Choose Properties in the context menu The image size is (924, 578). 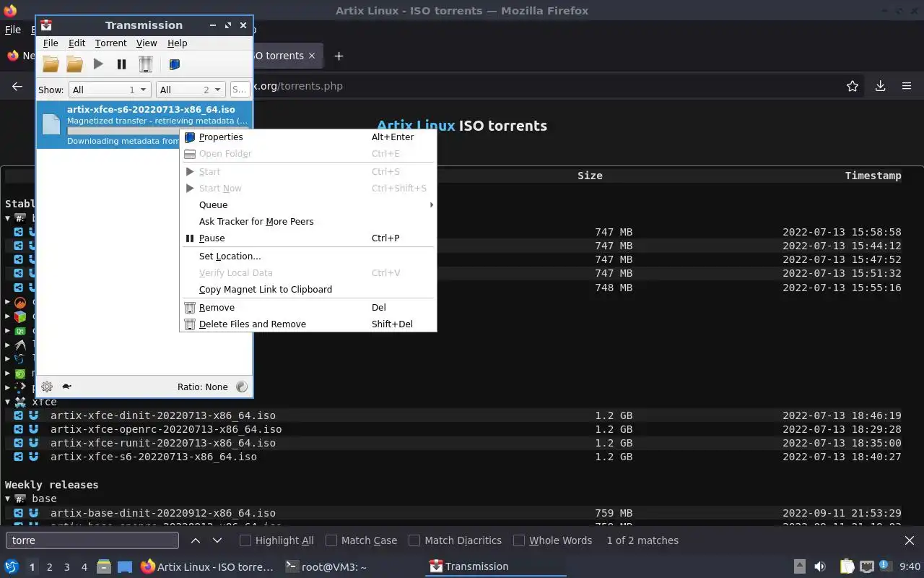point(308,137)
